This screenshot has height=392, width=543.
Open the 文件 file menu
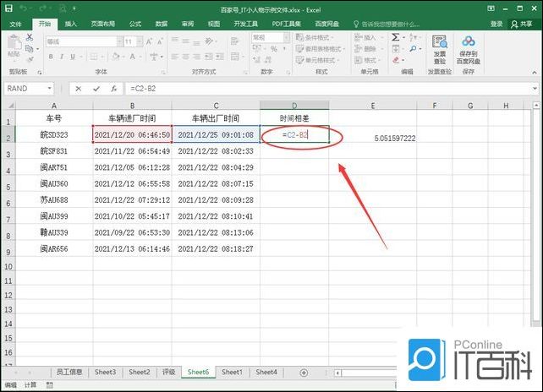pyautogui.click(x=15, y=24)
